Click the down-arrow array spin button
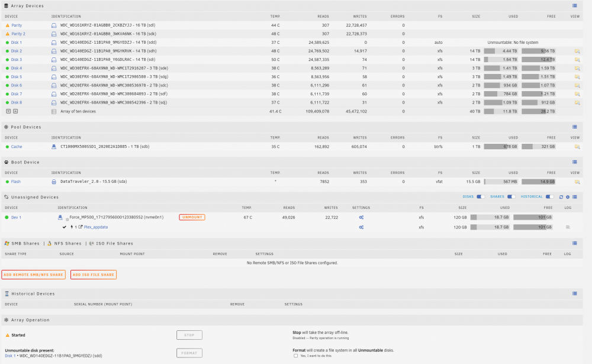The image size is (592, 364). click(8, 111)
